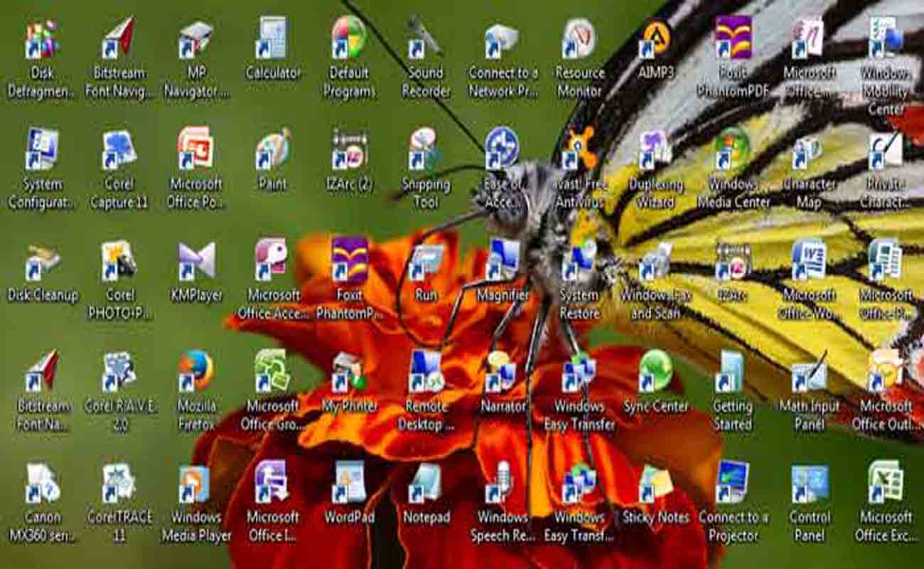Launch avast! Free Antivirus icon

pyautogui.click(x=579, y=149)
